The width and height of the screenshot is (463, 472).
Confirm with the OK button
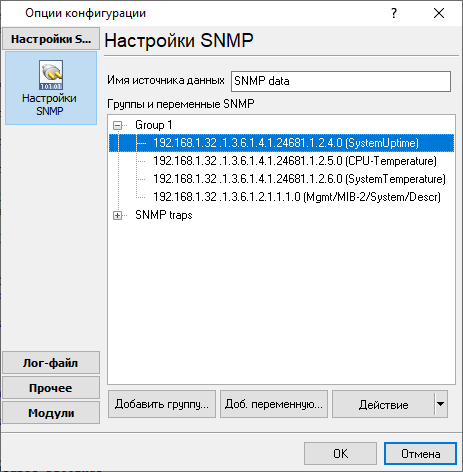click(x=340, y=453)
